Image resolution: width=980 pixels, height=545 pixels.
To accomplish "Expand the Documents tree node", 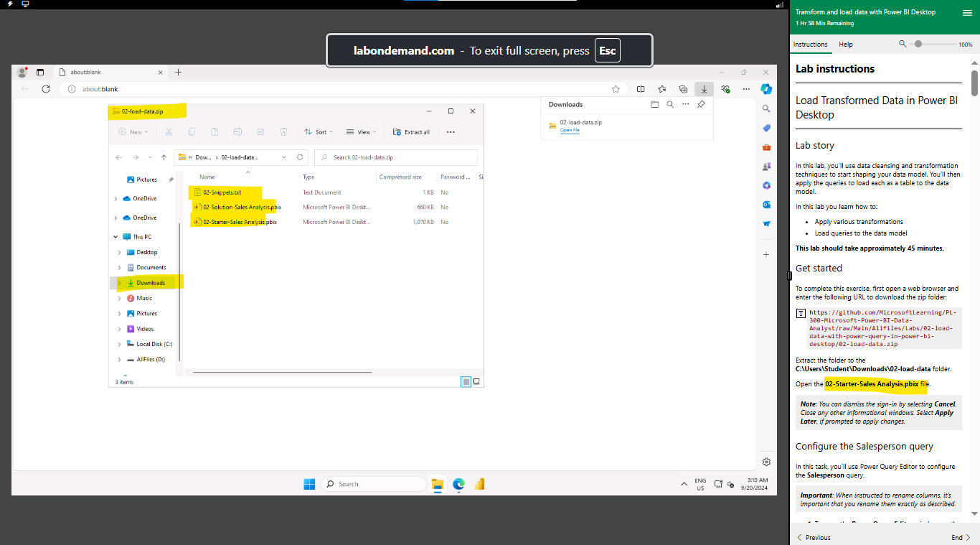I will (x=119, y=267).
